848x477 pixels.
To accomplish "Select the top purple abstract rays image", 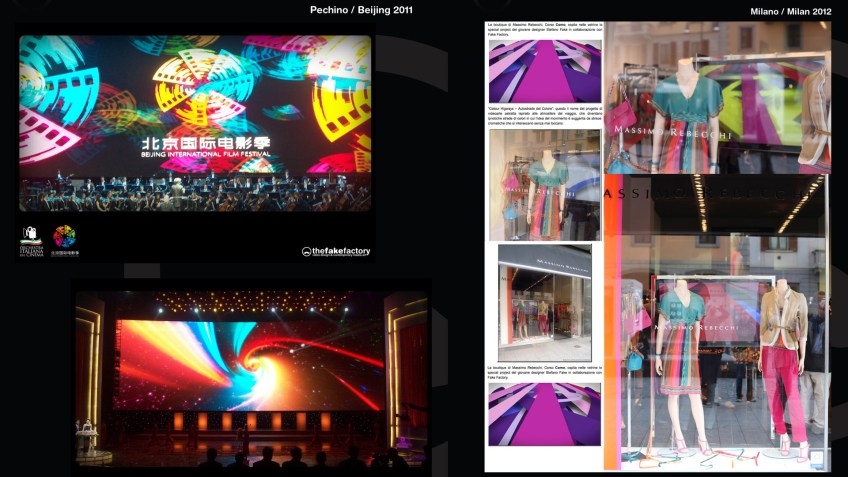I will (544, 71).
